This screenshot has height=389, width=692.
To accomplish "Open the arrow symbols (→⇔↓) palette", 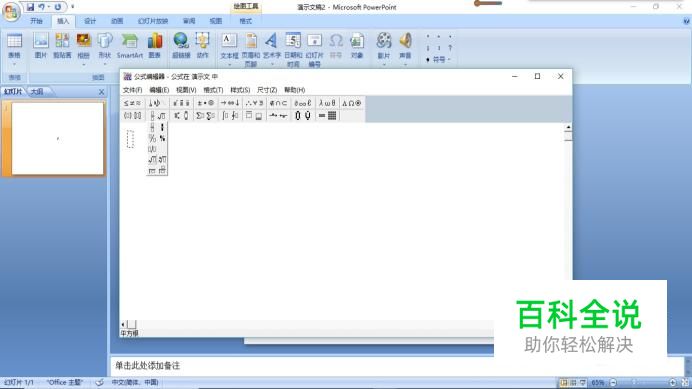I will click(x=230, y=103).
